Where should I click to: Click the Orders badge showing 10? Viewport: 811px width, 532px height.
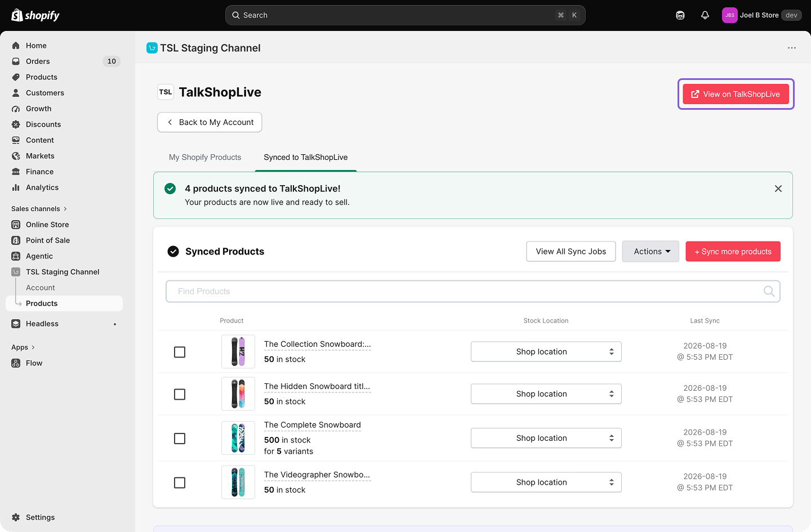point(112,61)
